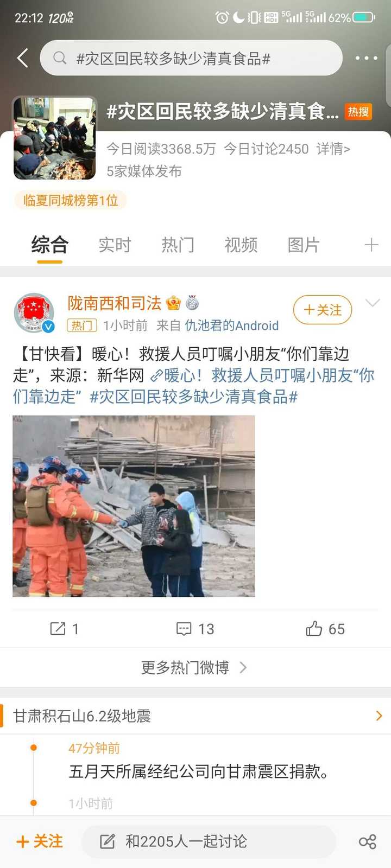Tap the 和2205人一起讨论 input field
Screen dimensions: 391x868
tap(209, 841)
